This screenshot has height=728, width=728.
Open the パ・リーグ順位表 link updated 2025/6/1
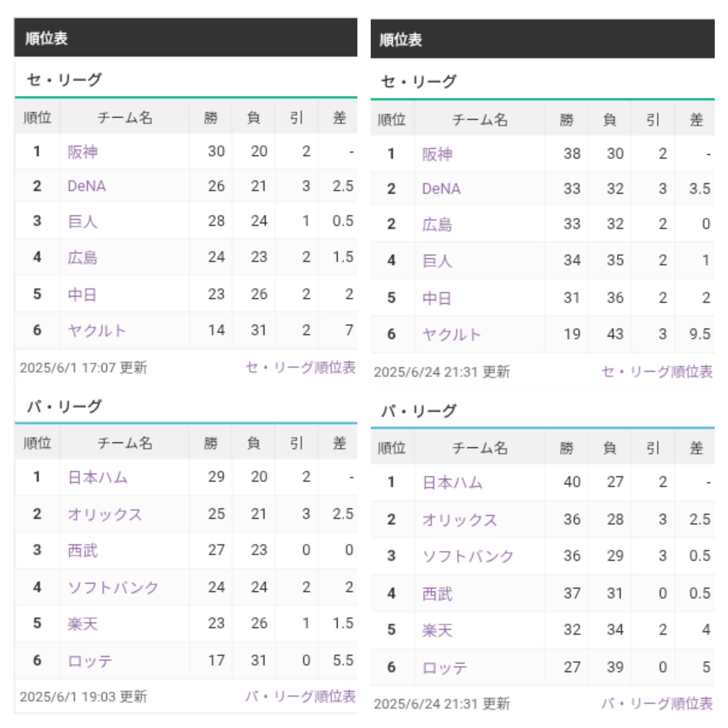tap(300, 696)
